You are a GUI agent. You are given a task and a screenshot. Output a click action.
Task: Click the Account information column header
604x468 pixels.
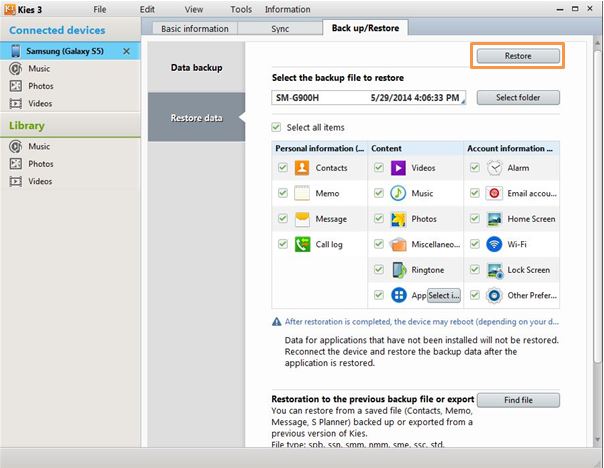click(x=512, y=148)
